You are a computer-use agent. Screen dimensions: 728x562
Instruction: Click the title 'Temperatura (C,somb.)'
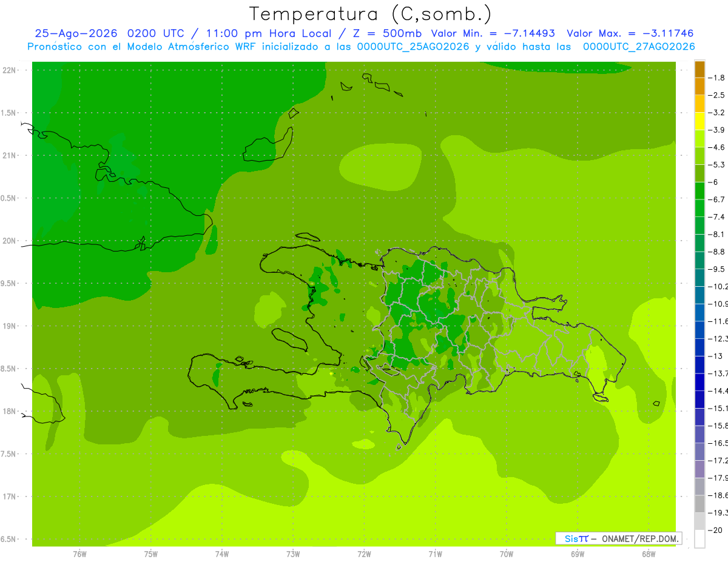pos(371,14)
